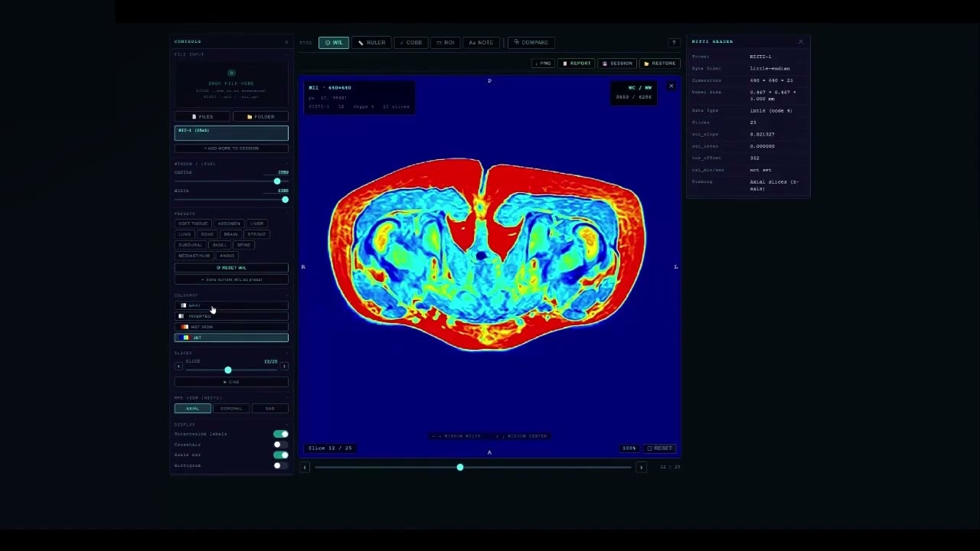Click the Reset W/L button
Image resolution: width=980 pixels, height=551 pixels.
231,268
